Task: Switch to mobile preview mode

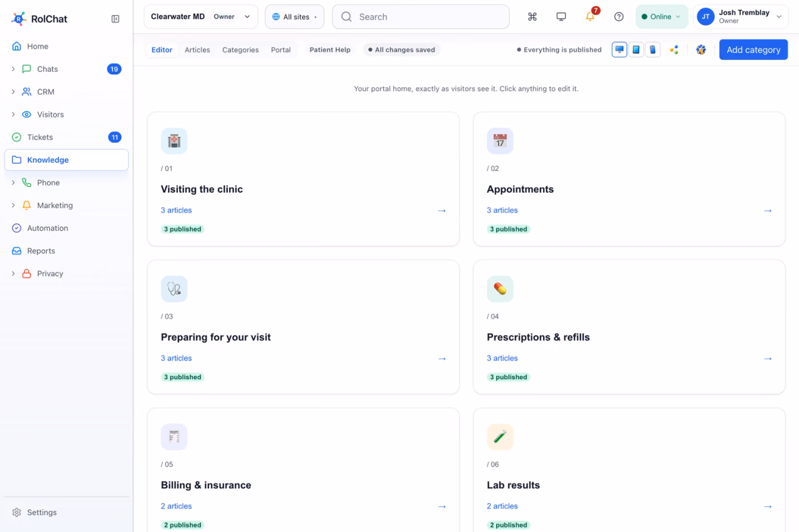Action: (x=652, y=50)
